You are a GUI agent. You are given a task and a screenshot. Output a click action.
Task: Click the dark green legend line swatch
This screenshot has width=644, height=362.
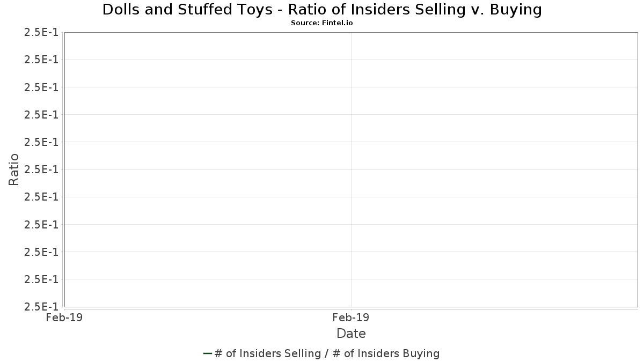(x=208, y=353)
